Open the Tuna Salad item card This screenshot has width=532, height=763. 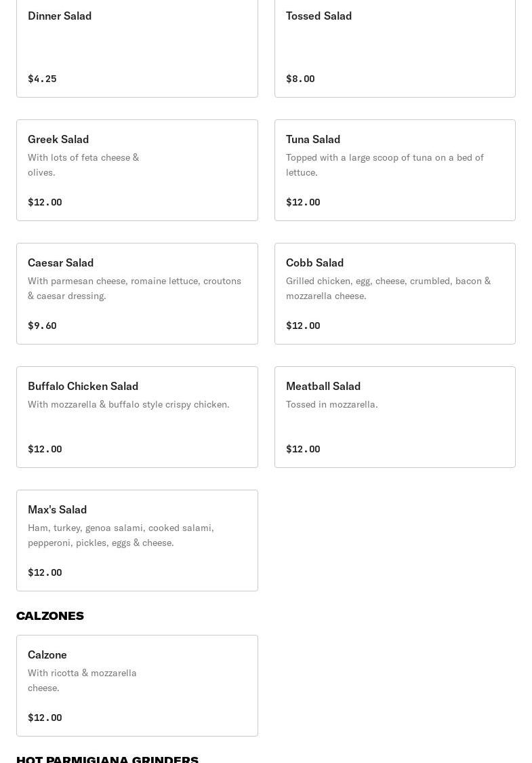pyautogui.click(x=395, y=170)
